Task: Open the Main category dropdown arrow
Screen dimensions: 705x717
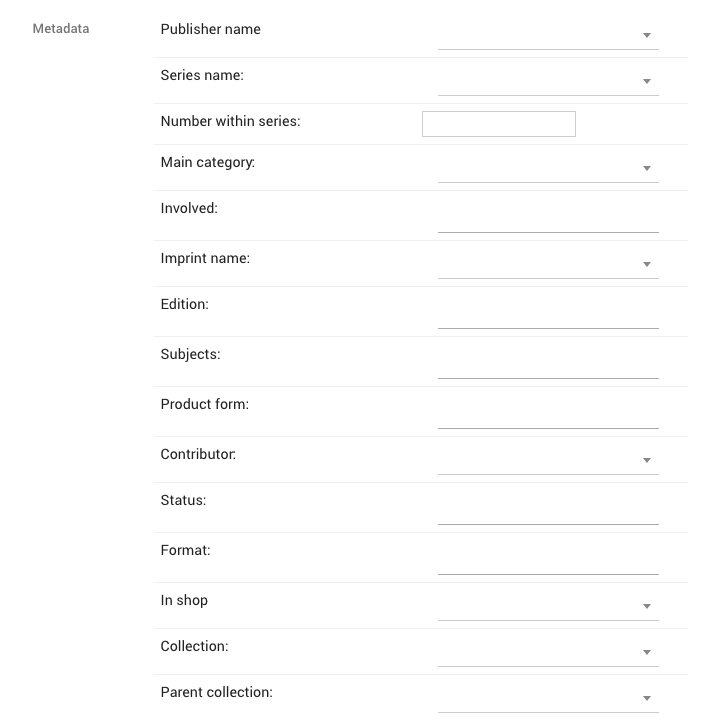Action: tap(647, 169)
